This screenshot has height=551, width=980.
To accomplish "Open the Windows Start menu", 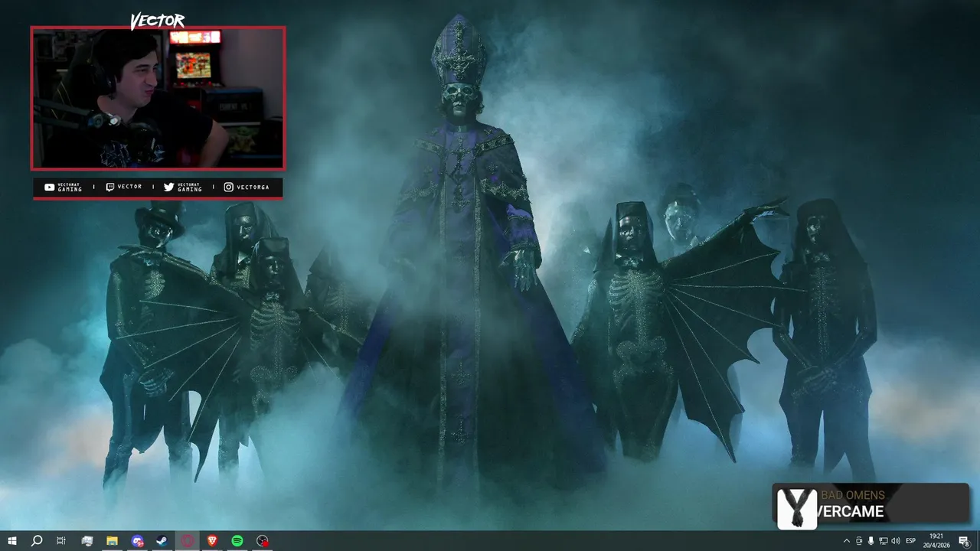I will (x=11, y=541).
